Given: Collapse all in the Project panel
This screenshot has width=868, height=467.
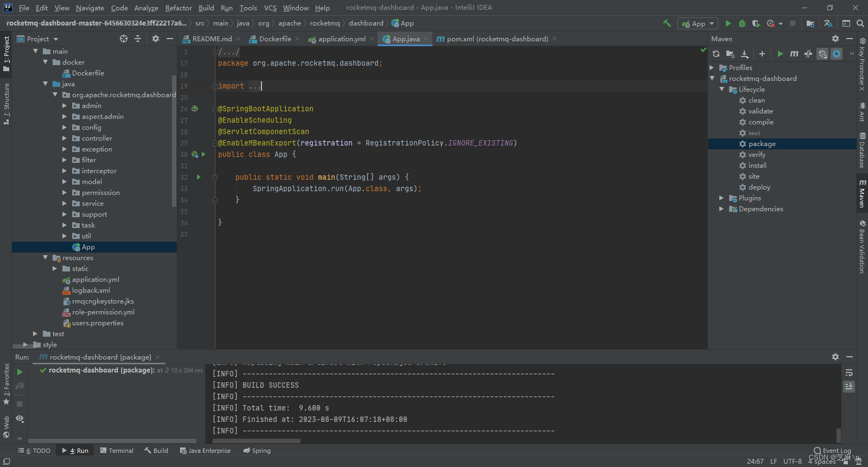Looking at the screenshot, I should (x=138, y=39).
